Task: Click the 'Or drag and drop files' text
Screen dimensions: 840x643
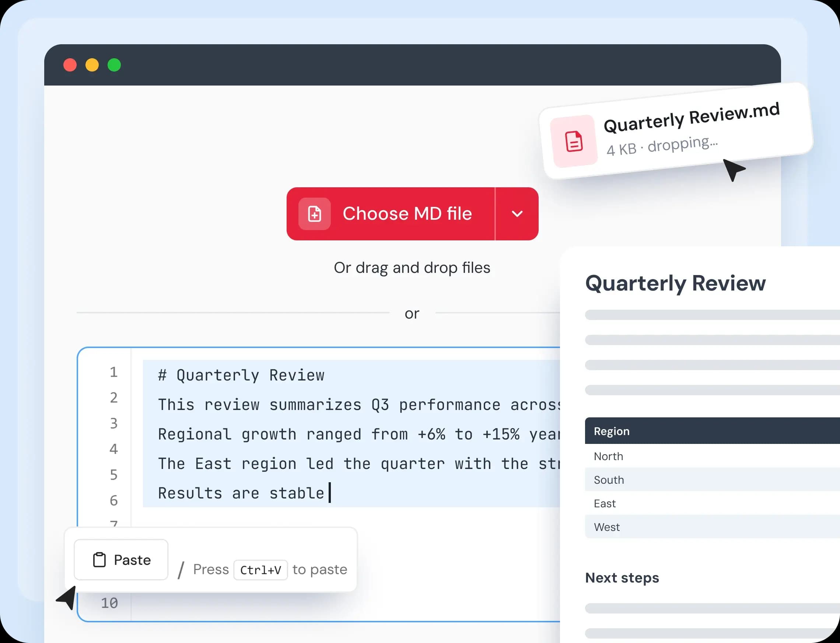Action: coord(412,268)
